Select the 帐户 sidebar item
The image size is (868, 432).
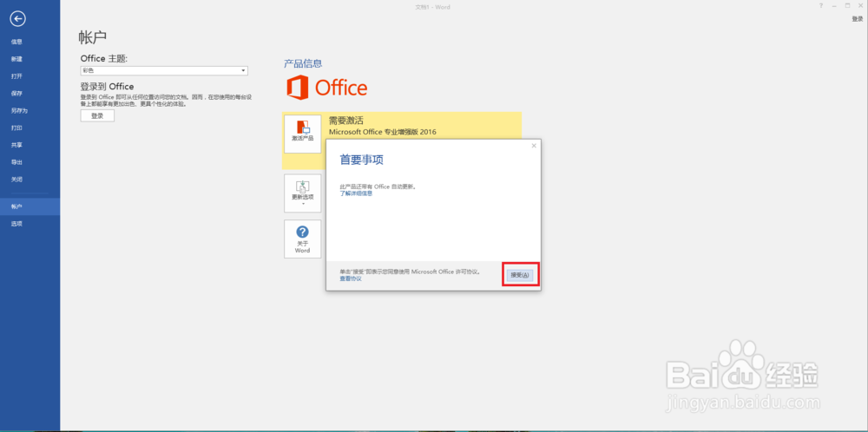coord(30,206)
